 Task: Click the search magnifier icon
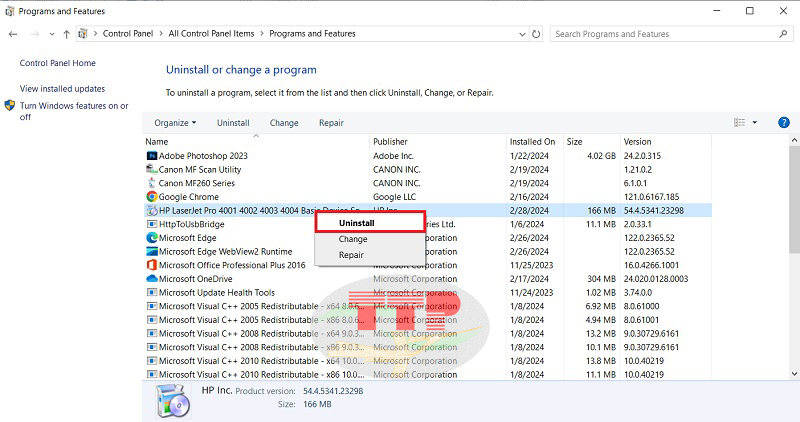click(x=783, y=34)
